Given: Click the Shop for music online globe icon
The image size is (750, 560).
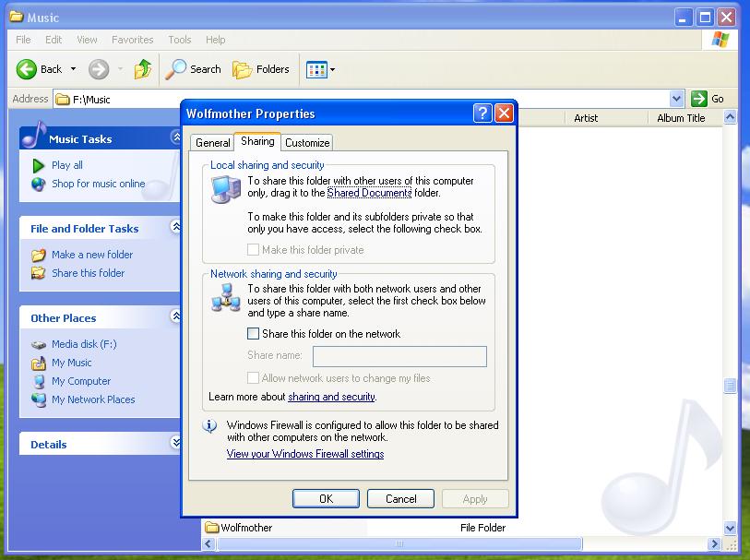Looking at the screenshot, I should (38, 185).
